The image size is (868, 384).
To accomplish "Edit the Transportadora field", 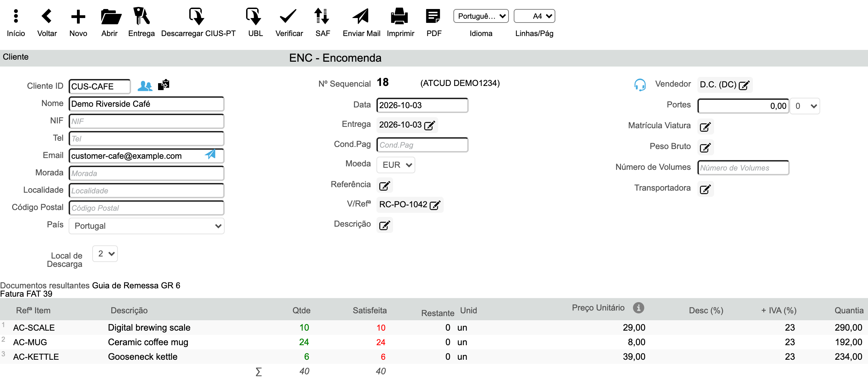I will tap(705, 189).
